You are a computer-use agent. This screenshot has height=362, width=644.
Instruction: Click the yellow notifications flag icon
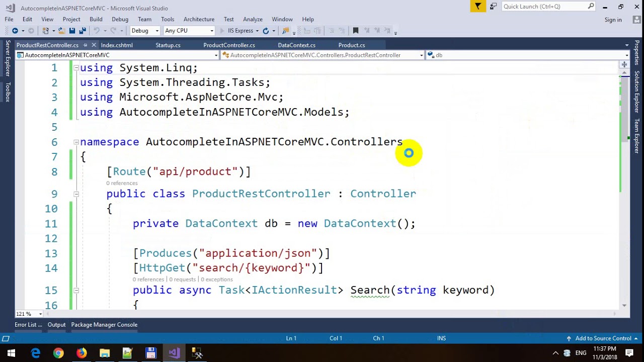[478, 7]
